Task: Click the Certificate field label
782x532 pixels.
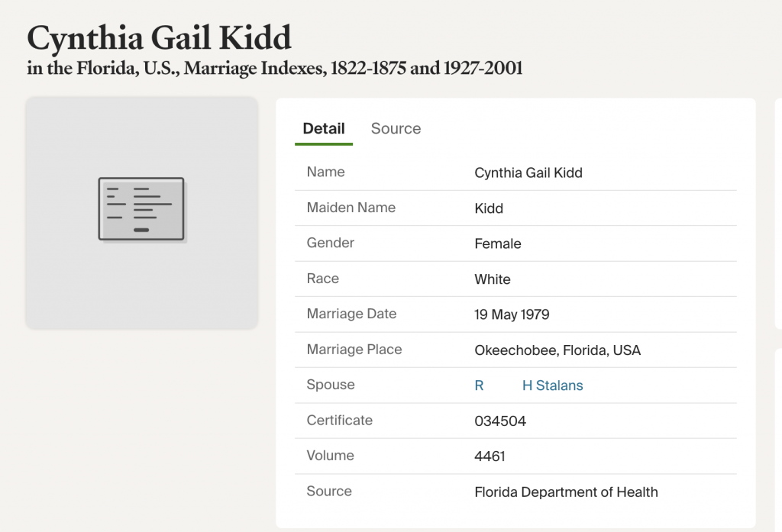Action: point(340,421)
